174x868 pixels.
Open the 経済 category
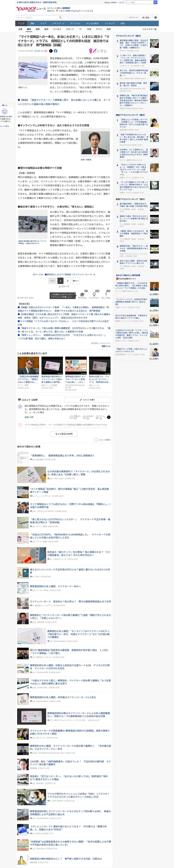[46, 29]
